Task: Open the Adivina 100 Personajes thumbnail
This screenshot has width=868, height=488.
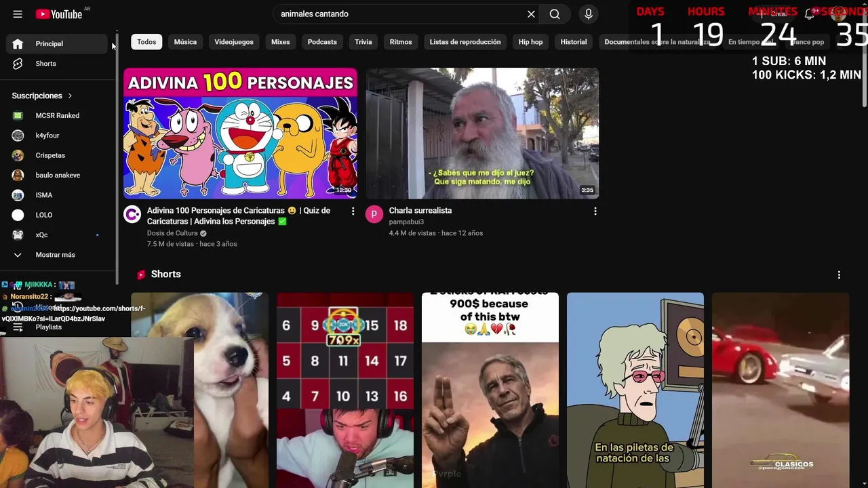Action: (x=240, y=134)
